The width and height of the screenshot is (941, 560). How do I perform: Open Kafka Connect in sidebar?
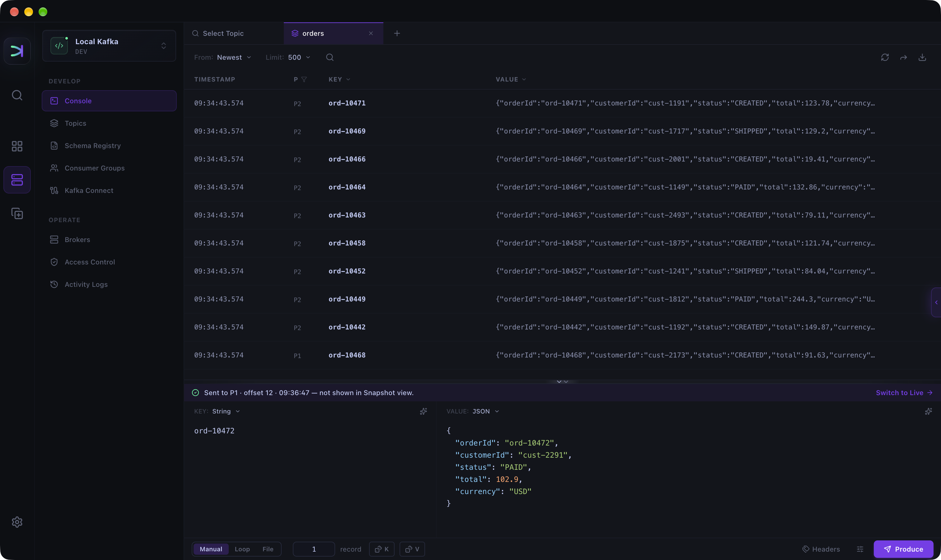pyautogui.click(x=109, y=191)
